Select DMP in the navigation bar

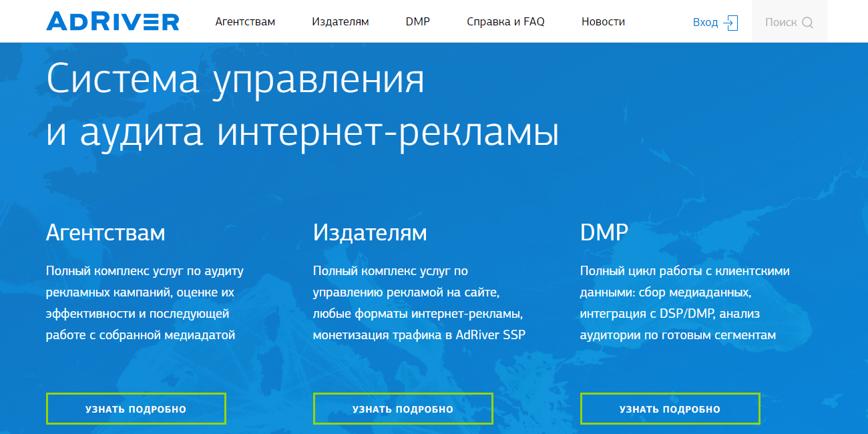pyautogui.click(x=418, y=21)
